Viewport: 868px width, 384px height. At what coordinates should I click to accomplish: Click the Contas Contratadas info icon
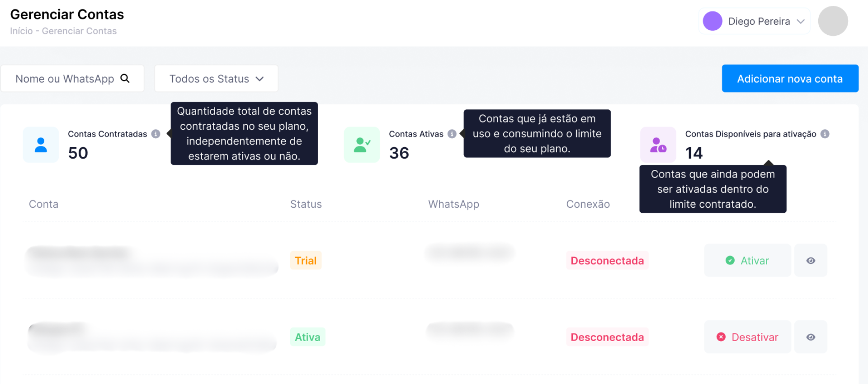click(x=156, y=134)
